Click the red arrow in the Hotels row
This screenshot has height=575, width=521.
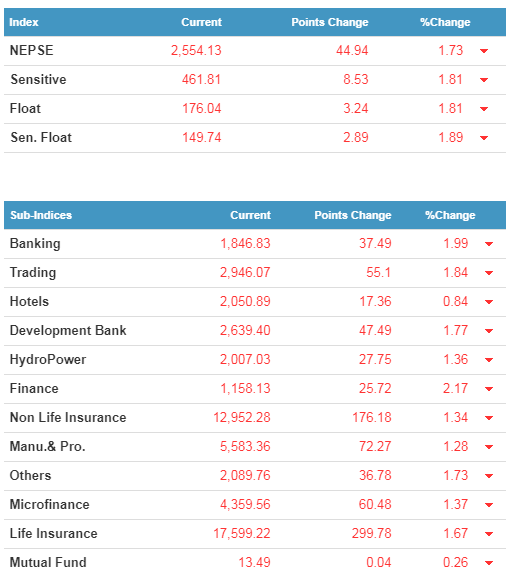[x=489, y=302]
